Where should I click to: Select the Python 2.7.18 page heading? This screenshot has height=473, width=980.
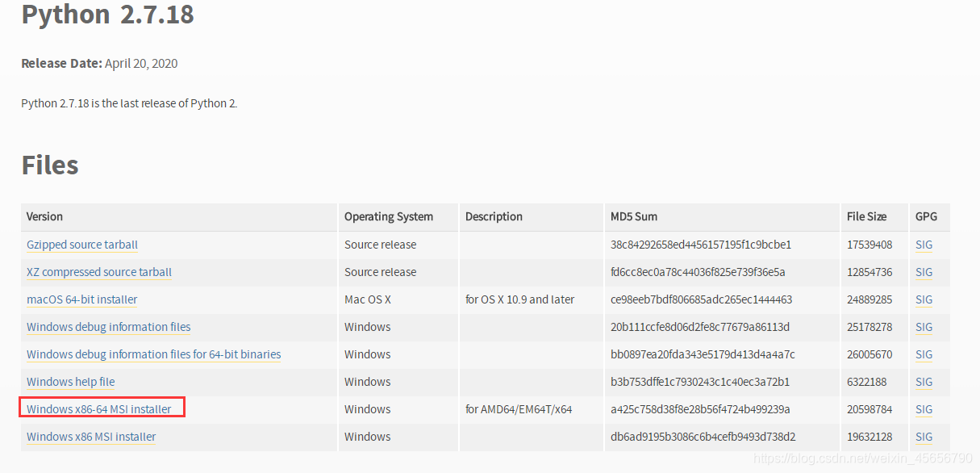[107, 15]
